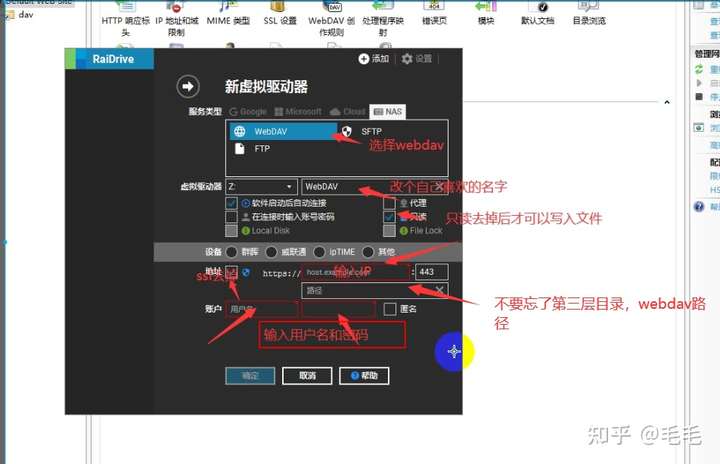
Task: Toggle Local Disk checkbox
Action: click(x=231, y=230)
